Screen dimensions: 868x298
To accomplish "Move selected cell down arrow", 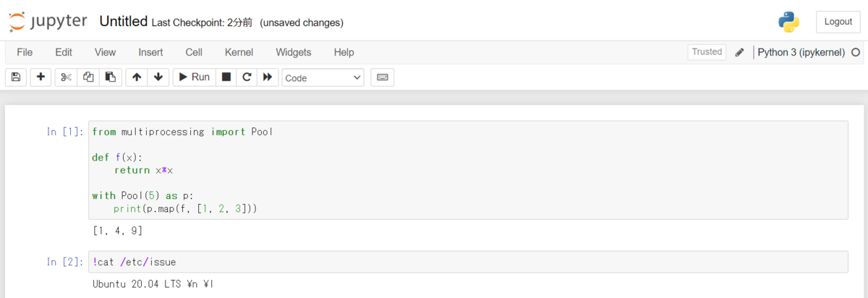I will [x=158, y=77].
